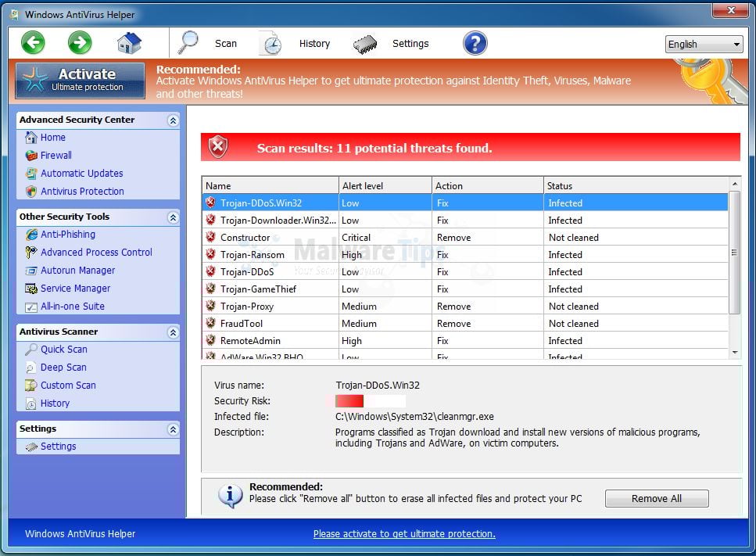Click the 'Please activate to get ultimate protection' link
Screen dimensions: 756x556
pyautogui.click(x=404, y=534)
